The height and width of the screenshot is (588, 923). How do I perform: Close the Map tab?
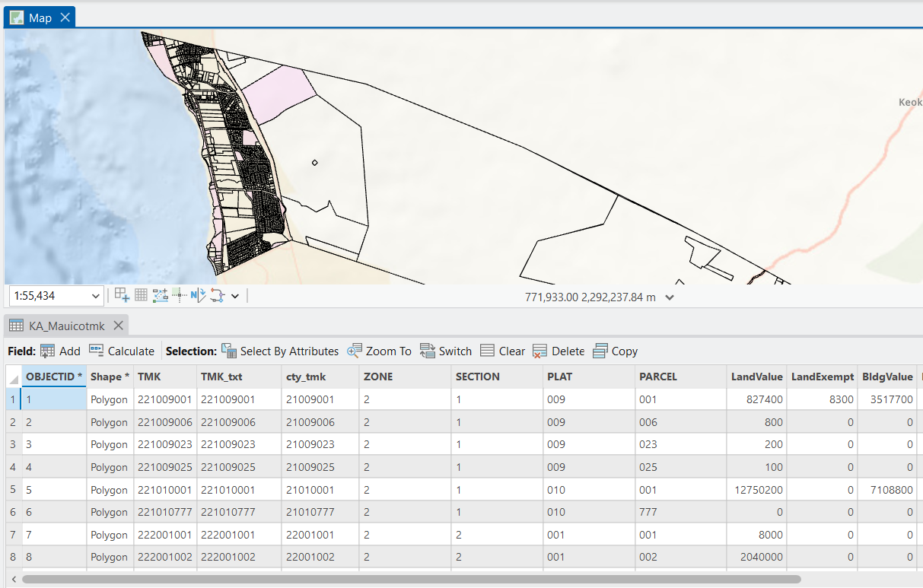click(65, 17)
